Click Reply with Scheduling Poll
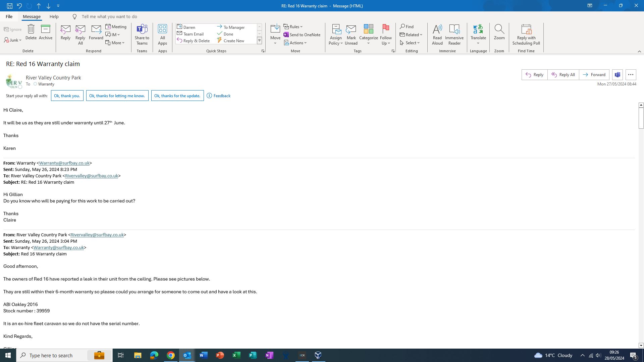The height and width of the screenshot is (362, 644). 526,34
